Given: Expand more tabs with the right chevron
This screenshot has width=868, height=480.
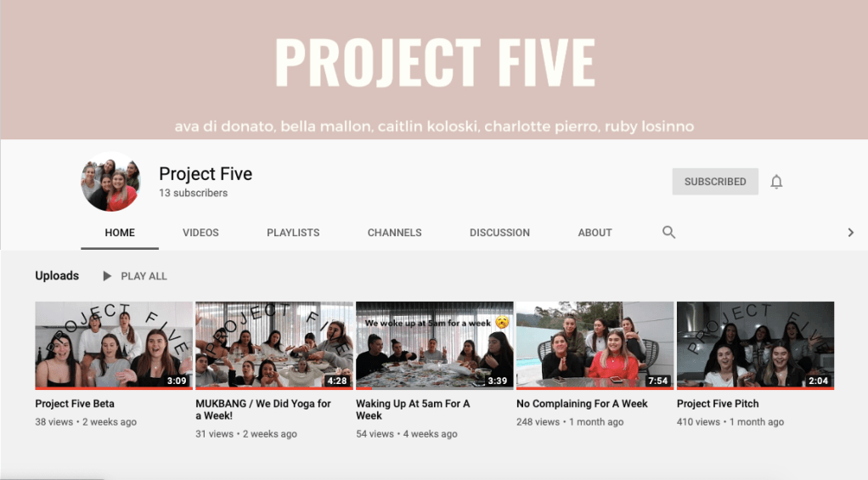Looking at the screenshot, I should [851, 233].
